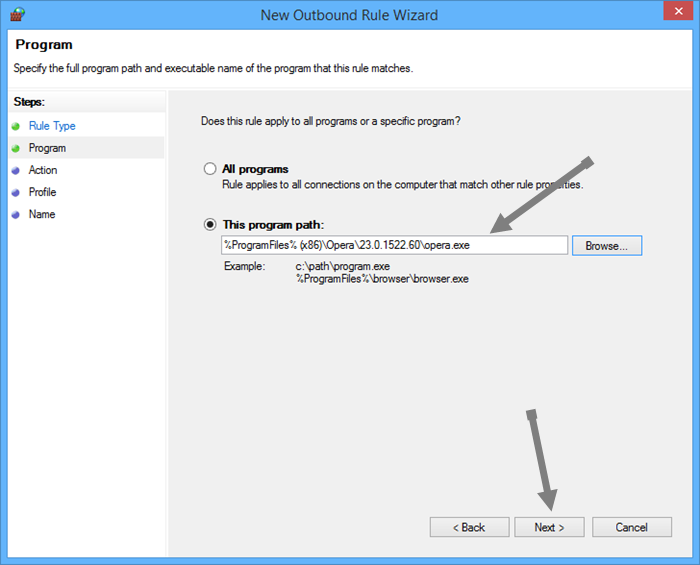Screen dimensions: 700x565
Task: Select the Name step in the sidebar
Action: (42, 214)
